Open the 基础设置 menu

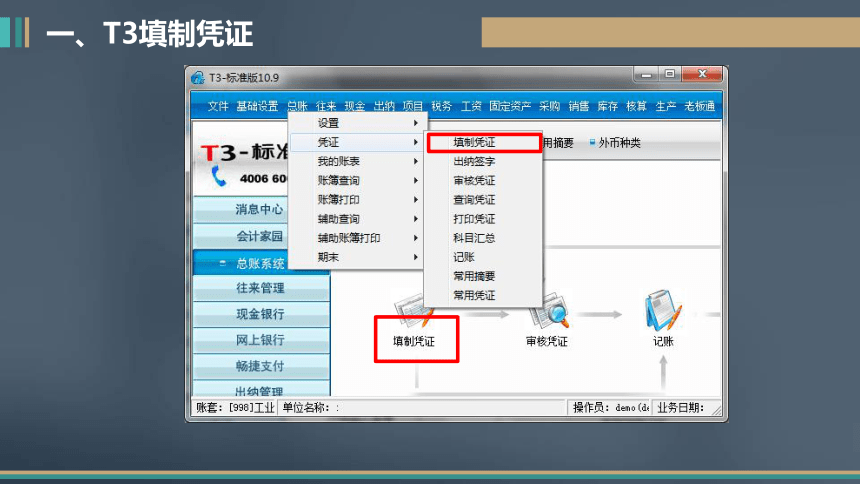257,106
